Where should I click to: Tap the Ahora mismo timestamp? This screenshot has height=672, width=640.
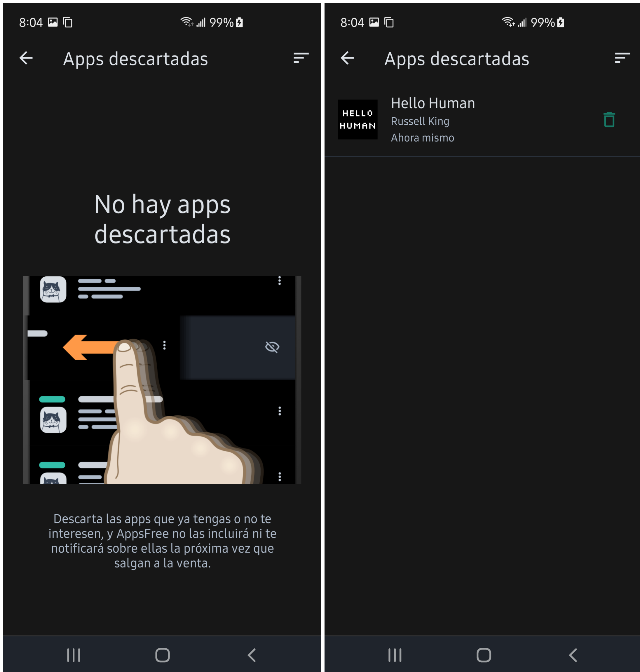click(422, 137)
